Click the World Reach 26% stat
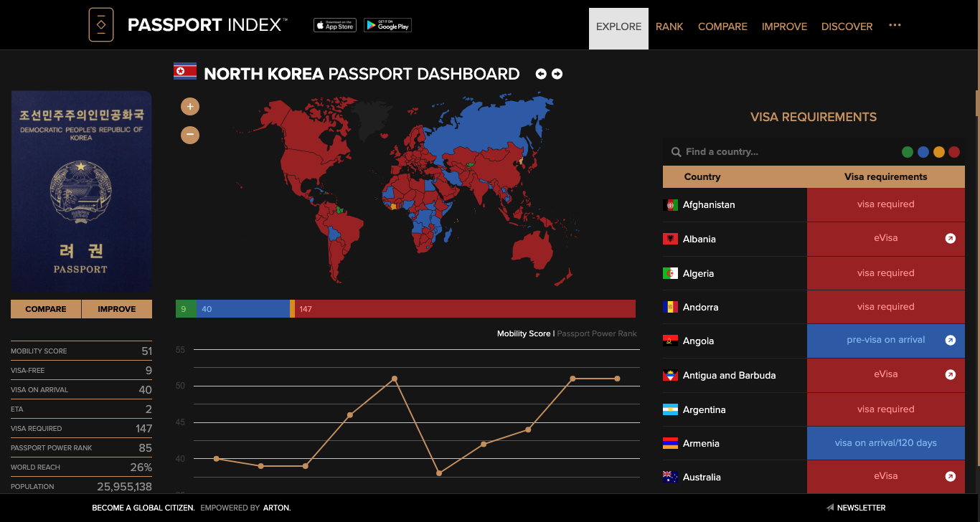Viewport: 980px width, 522px height. (x=81, y=467)
